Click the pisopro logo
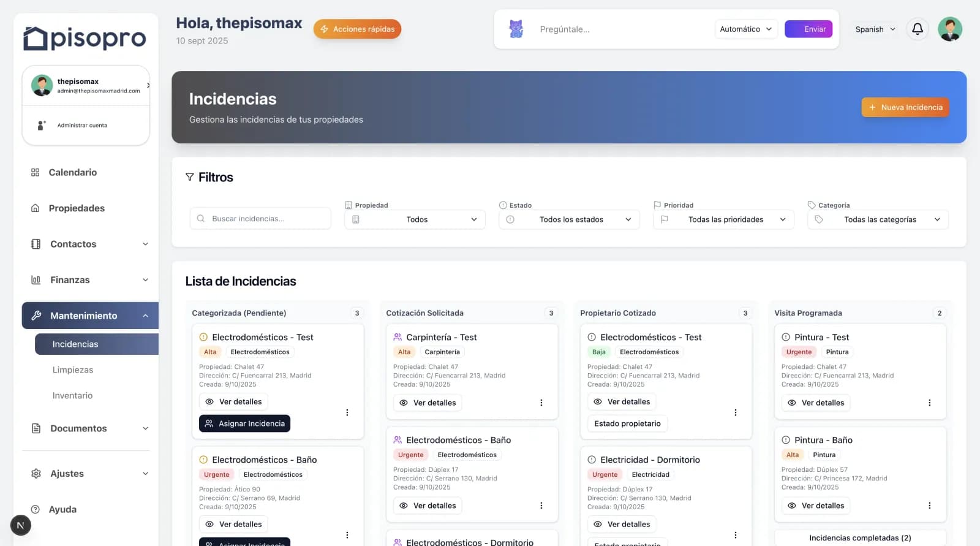Screen dimensions: 980x546 click(85, 38)
